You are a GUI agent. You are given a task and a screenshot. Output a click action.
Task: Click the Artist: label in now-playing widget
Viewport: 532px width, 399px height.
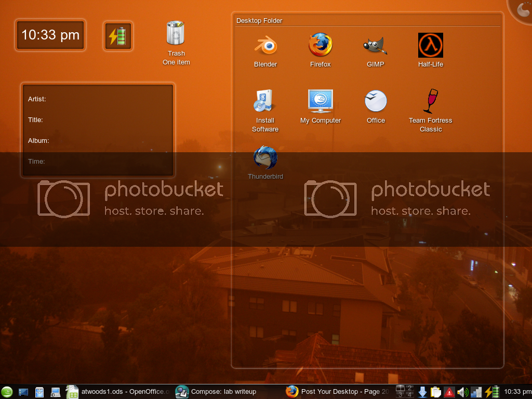pos(37,99)
